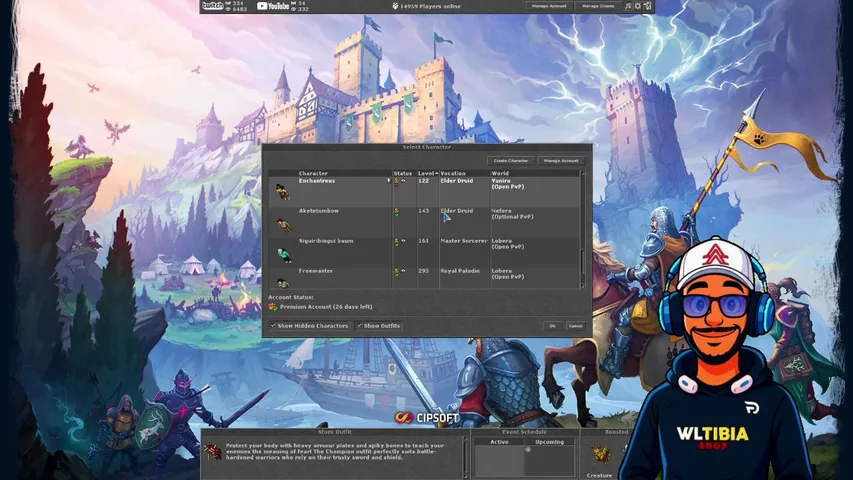Screen dimensions: 853x480
Task: Click the Enchantress eye visibility icon
Action: click(x=404, y=180)
